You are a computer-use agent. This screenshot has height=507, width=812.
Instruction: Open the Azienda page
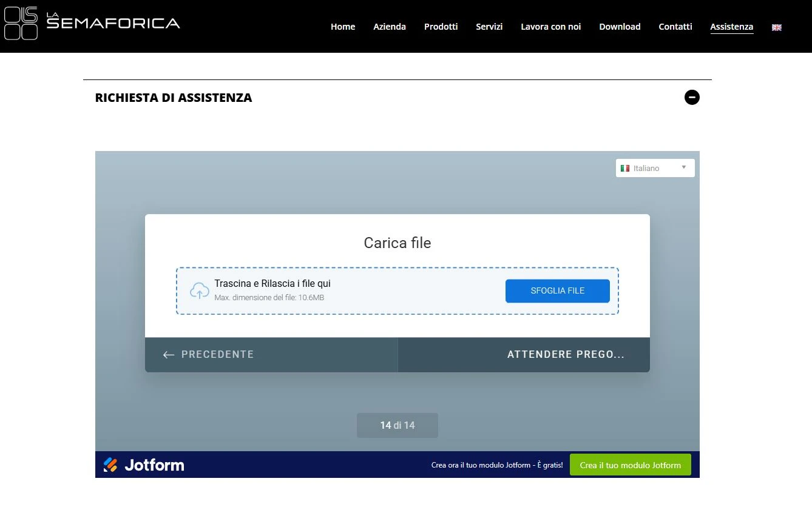pyautogui.click(x=389, y=27)
